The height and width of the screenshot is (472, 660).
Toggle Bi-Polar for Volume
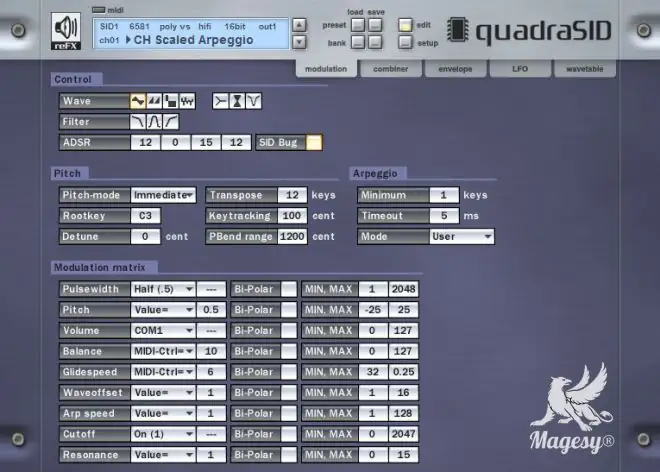pyautogui.click(x=289, y=331)
